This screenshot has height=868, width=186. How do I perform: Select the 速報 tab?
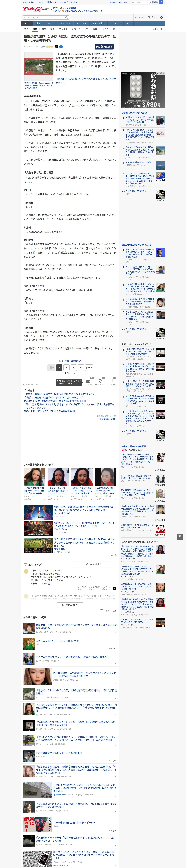tap(38, 24)
